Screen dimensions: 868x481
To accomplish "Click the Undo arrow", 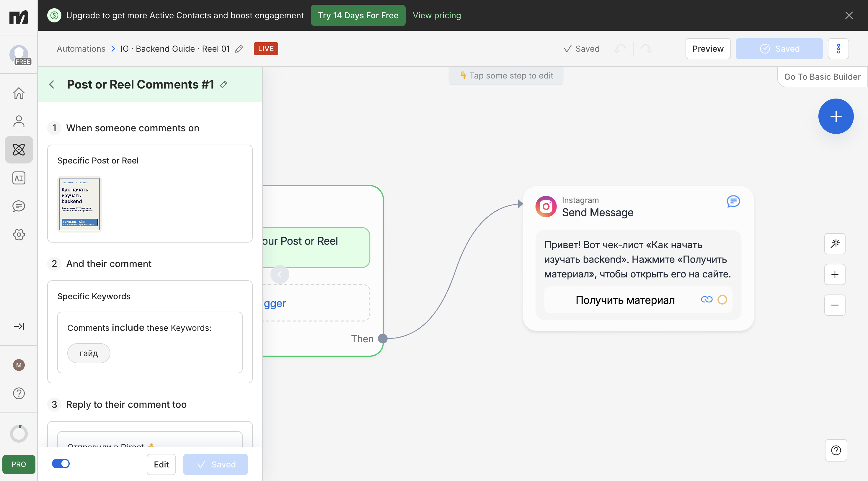I will coord(620,49).
